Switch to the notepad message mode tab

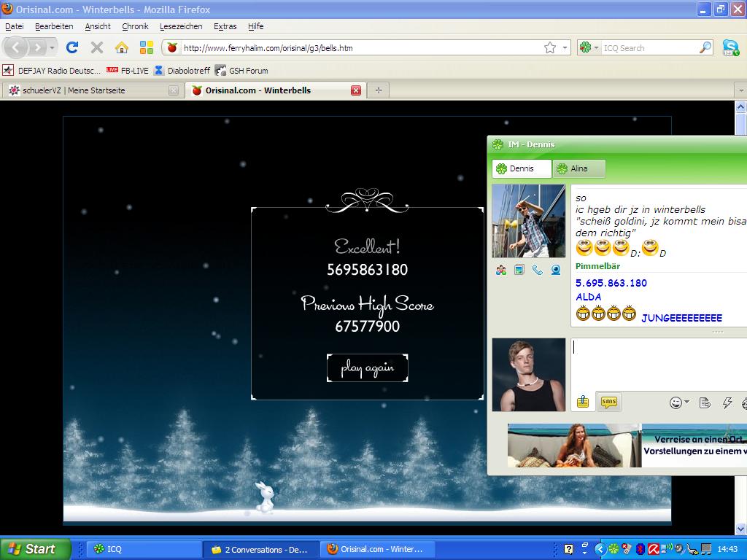coord(583,402)
